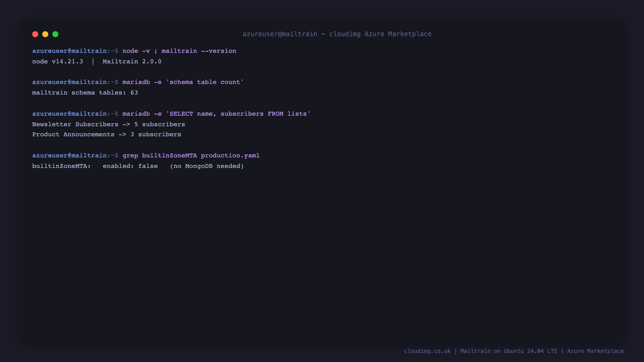
Task: Click the footer text 'cloudimg.co.uk | Mailtrain on Ubuntu 24.04 LTS'
Action: coord(480,351)
